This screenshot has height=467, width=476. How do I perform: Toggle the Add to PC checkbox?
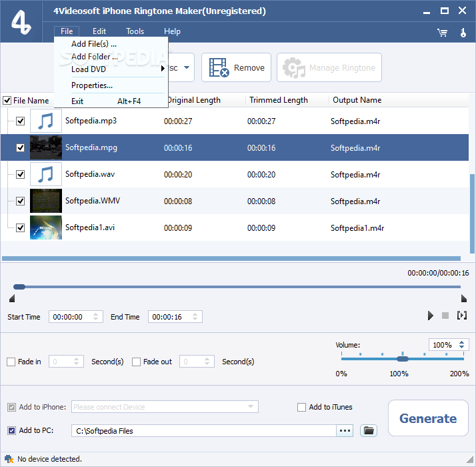point(11,430)
